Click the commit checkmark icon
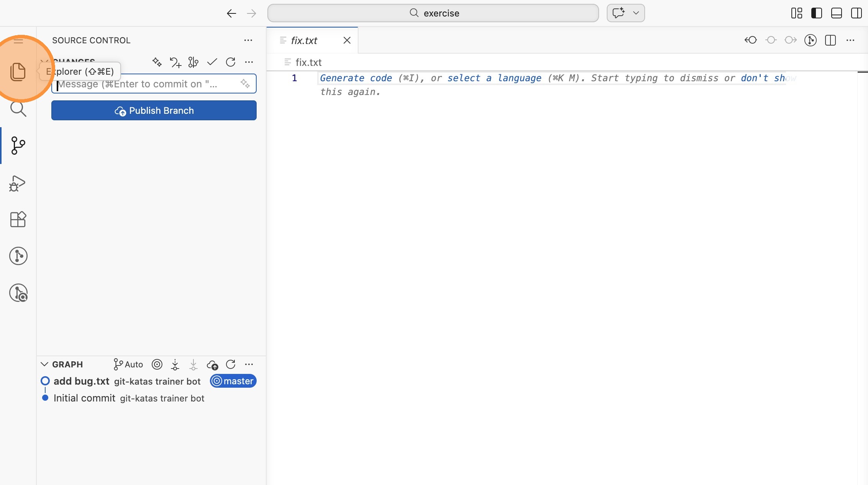 click(212, 62)
